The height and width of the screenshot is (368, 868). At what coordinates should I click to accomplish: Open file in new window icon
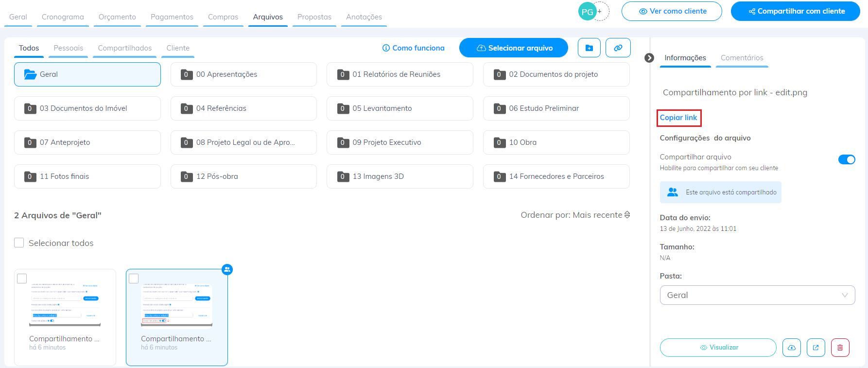coord(816,348)
